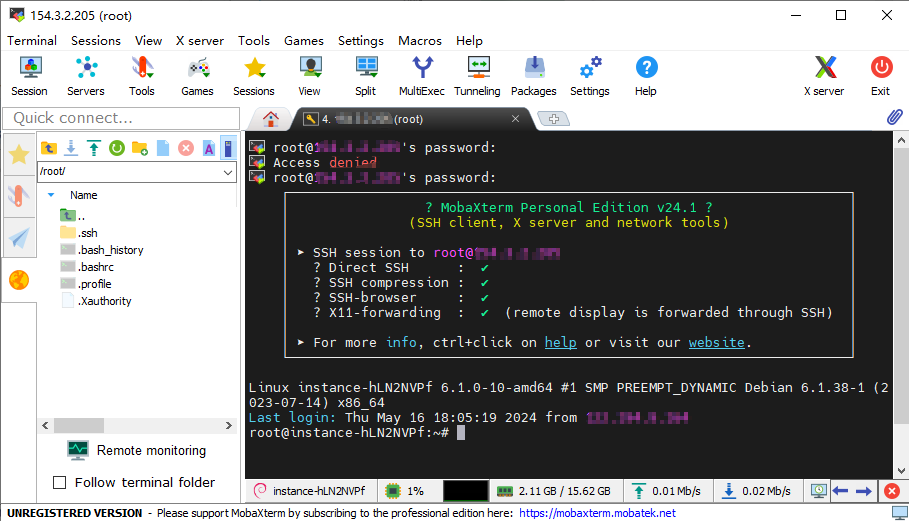This screenshot has height=521, width=909.
Task: Click the Name column sort arrow
Action: [x=51, y=195]
